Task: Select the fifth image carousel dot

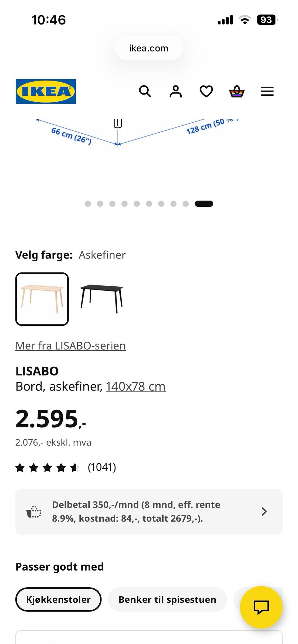Action: click(x=137, y=204)
